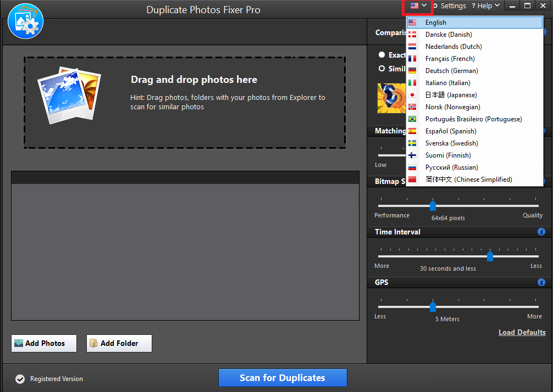Click the Spanish flag icon
The height and width of the screenshot is (392, 553).
click(x=412, y=131)
